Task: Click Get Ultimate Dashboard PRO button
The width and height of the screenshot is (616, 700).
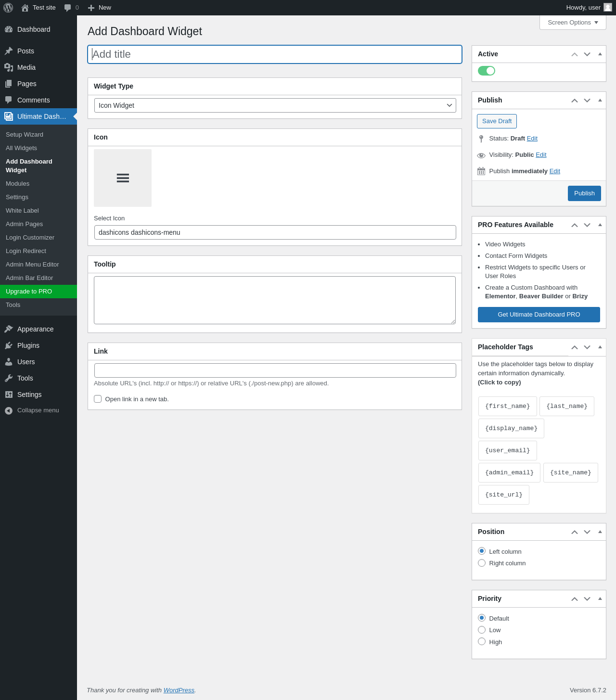Action: [x=539, y=315]
